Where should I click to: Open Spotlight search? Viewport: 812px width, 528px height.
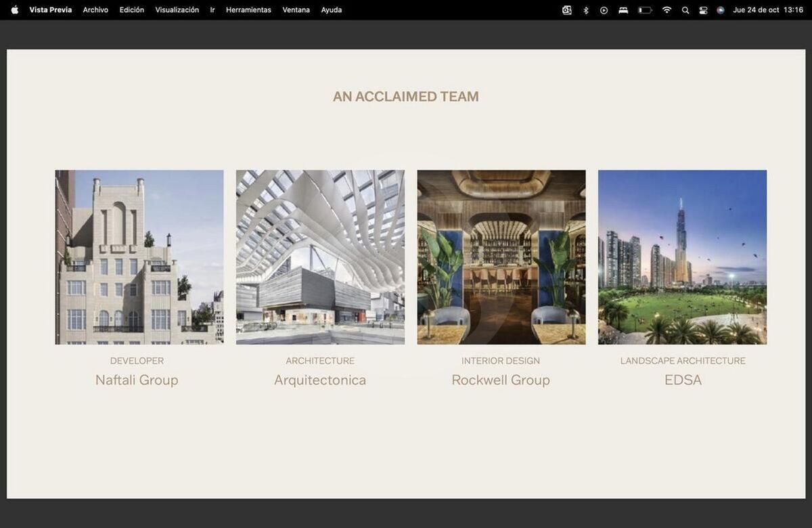tap(685, 10)
